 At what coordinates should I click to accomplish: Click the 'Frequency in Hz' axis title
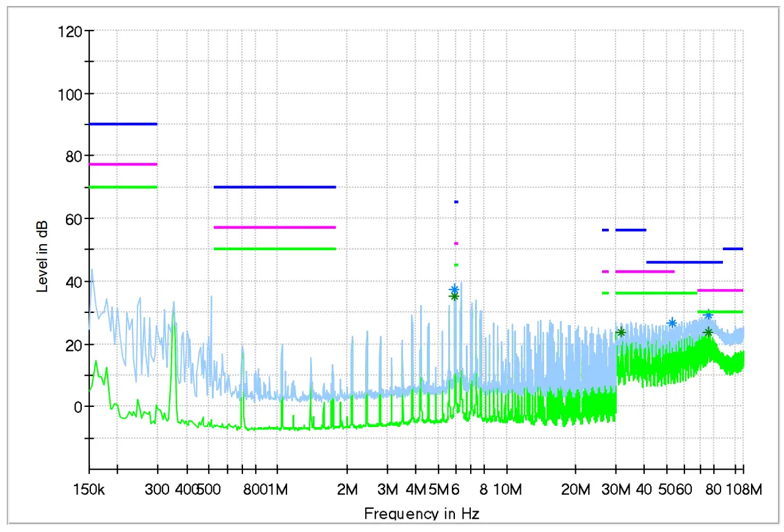[x=421, y=513]
